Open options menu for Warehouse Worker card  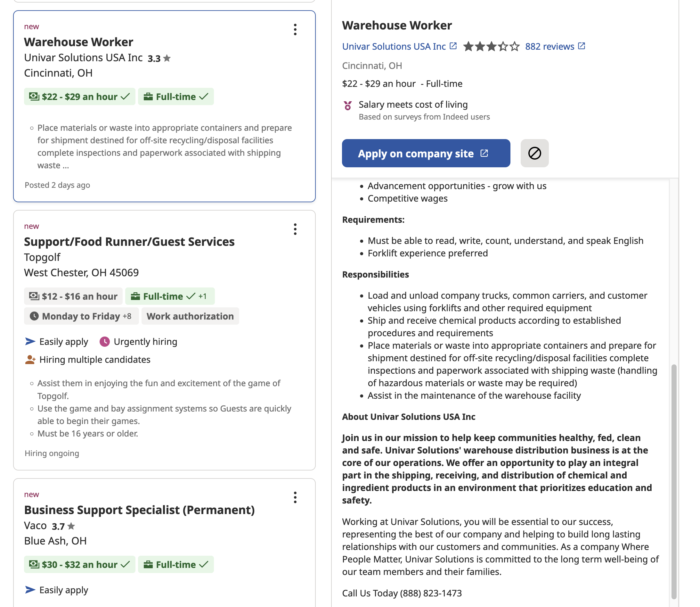295,29
